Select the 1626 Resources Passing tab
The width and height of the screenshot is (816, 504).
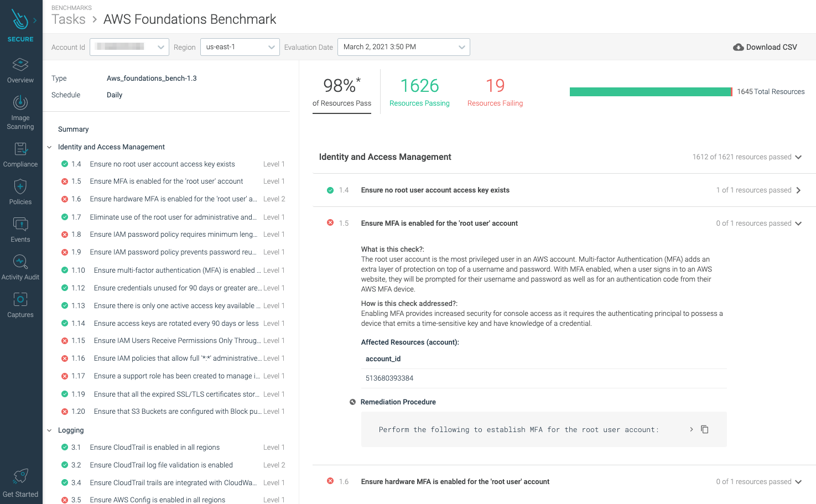tap(419, 91)
